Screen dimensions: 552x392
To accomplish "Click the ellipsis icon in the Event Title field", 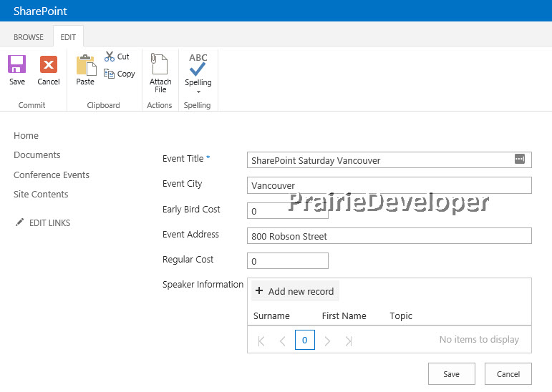I will (520, 159).
